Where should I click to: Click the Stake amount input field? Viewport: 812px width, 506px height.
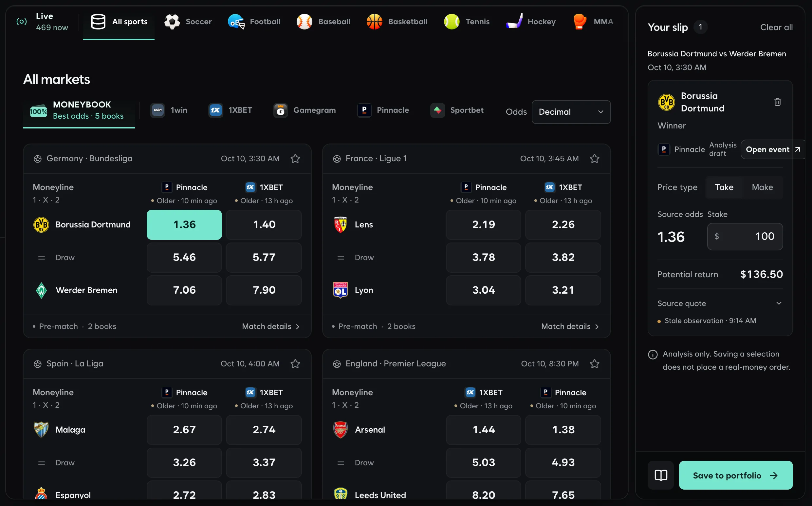pyautogui.click(x=745, y=236)
